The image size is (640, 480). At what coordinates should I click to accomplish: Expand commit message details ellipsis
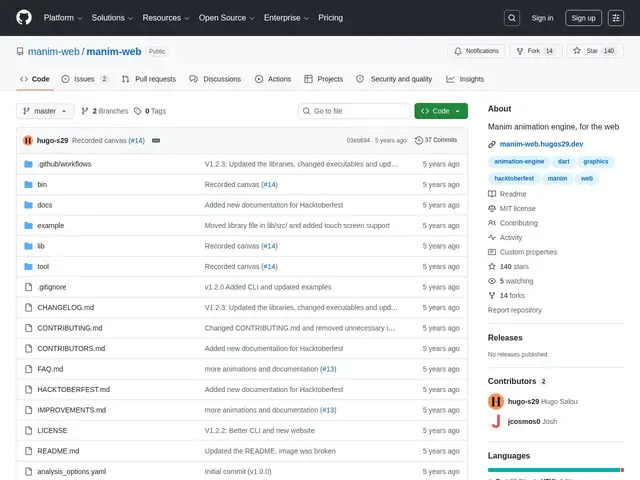click(156, 140)
